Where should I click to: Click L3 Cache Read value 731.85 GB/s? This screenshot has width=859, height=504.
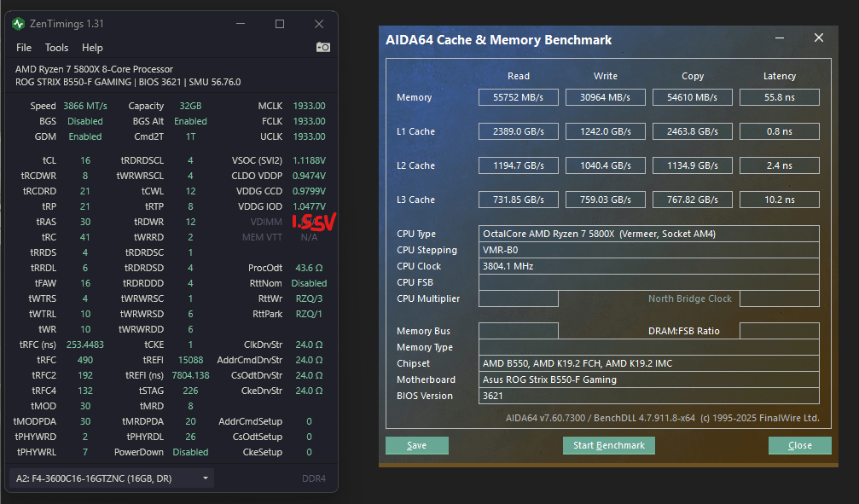coord(519,200)
